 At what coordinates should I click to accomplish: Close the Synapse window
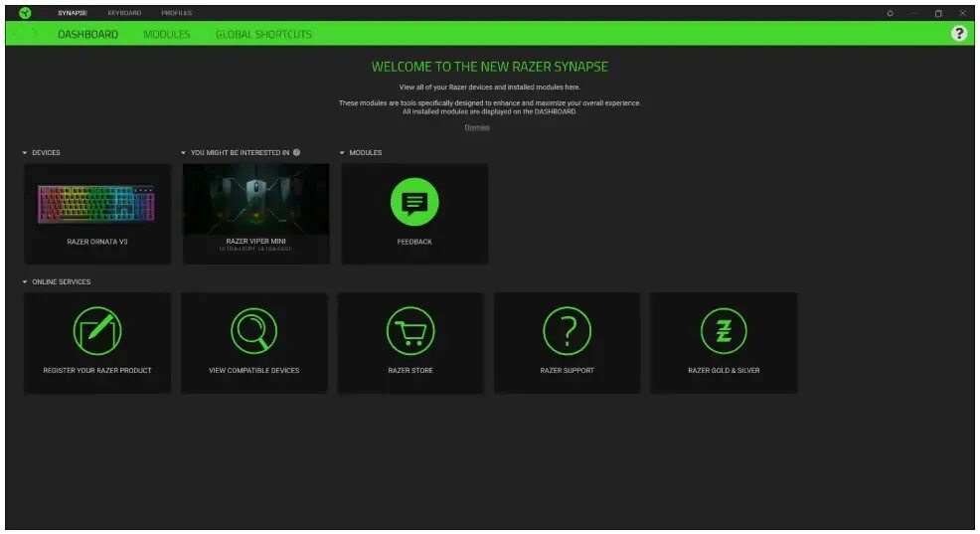pos(962,13)
